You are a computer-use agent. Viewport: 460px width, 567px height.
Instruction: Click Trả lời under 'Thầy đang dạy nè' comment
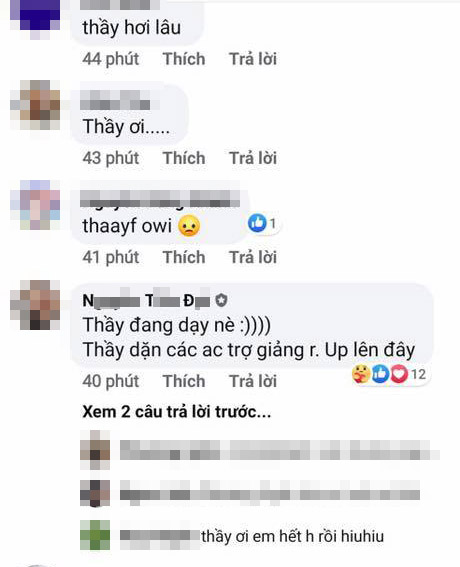click(x=253, y=381)
